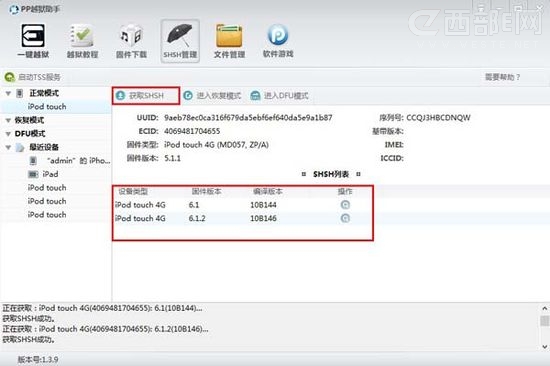Click the log panel scrollbar down arrow
Viewport: 550px width, 366px height.
coord(544,347)
